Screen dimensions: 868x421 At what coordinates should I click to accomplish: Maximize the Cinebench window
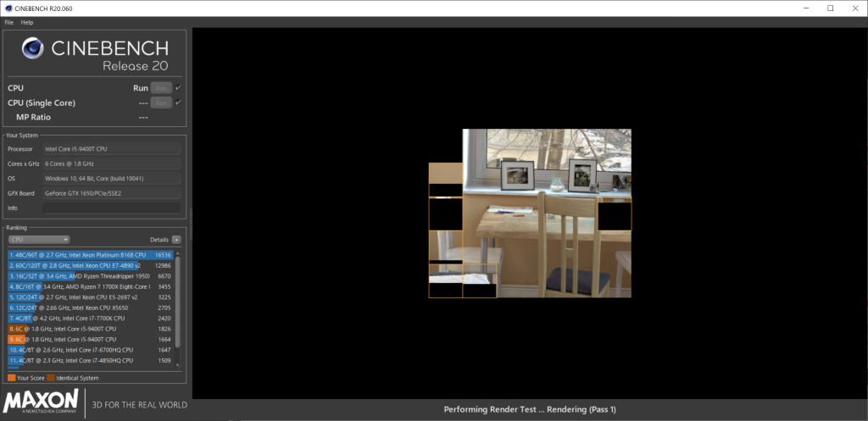pyautogui.click(x=831, y=8)
